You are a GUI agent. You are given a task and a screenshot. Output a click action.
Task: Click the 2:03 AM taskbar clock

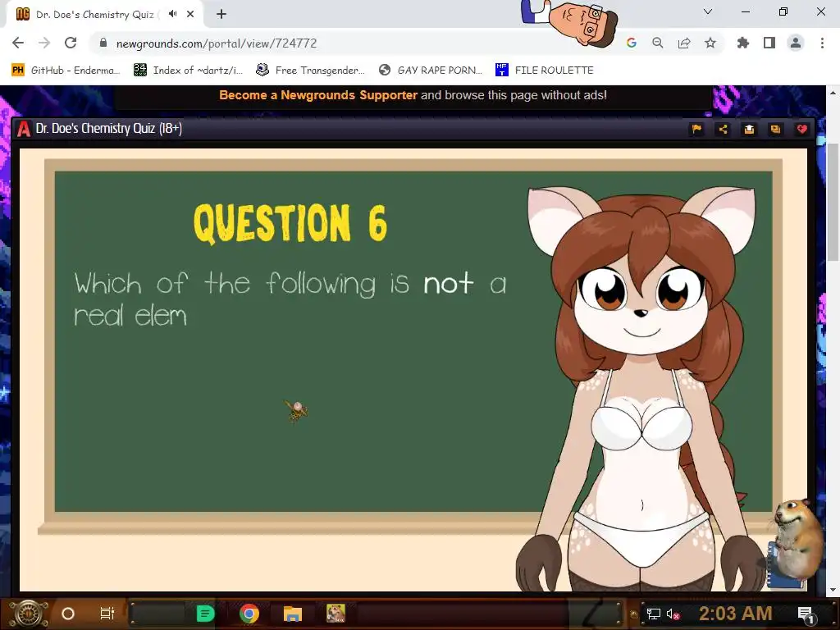pos(736,614)
